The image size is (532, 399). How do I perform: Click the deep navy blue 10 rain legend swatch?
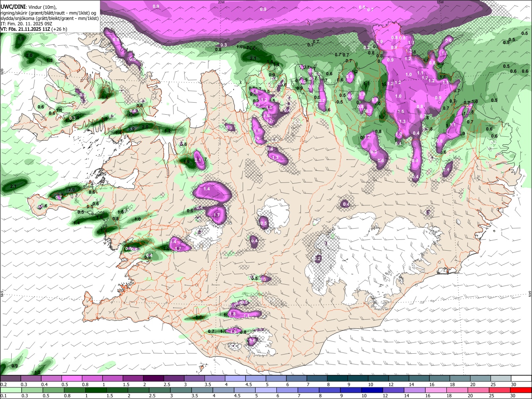372,390
